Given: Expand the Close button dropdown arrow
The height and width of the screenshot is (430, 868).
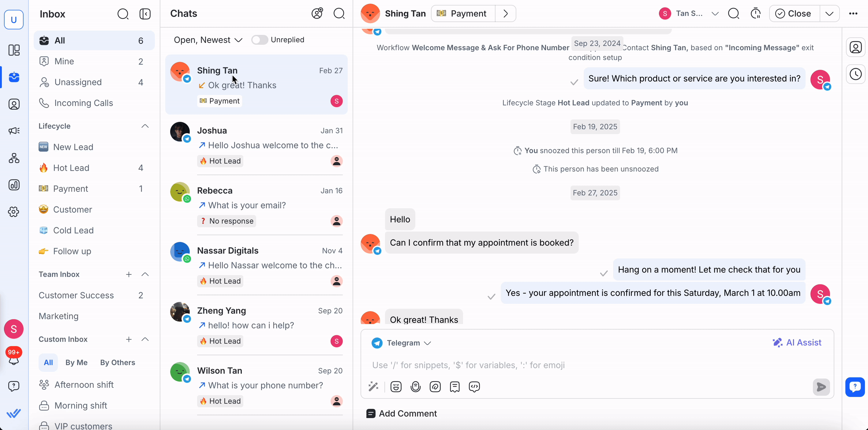Looking at the screenshot, I should 829,14.
